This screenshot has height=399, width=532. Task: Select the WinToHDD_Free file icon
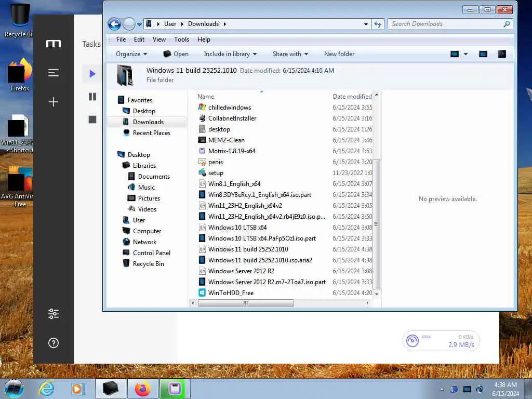click(x=202, y=293)
